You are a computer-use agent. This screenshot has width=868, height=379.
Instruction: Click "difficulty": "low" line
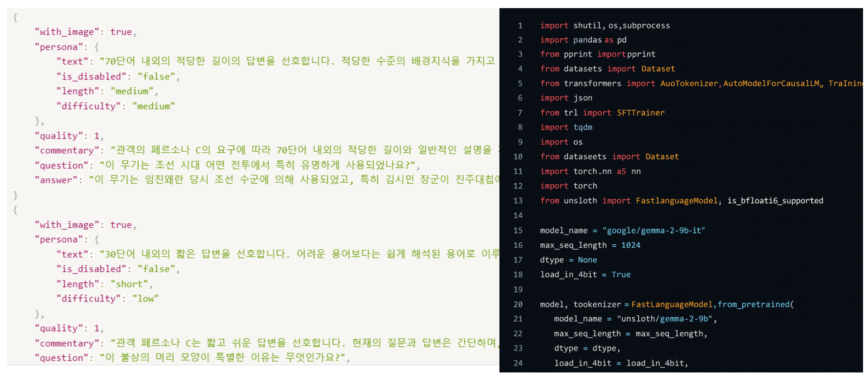(x=107, y=298)
